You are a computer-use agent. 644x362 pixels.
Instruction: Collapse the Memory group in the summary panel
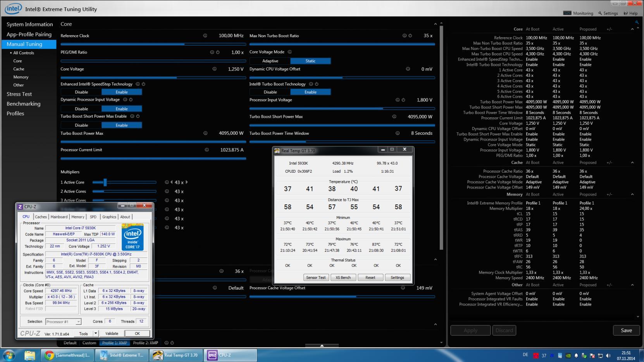[x=632, y=194]
